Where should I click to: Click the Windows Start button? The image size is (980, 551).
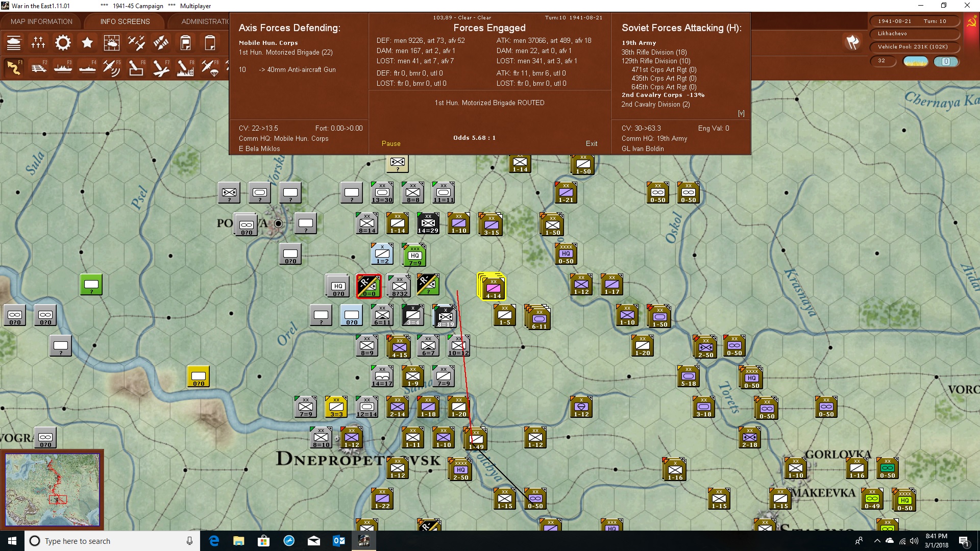click(x=12, y=541)
